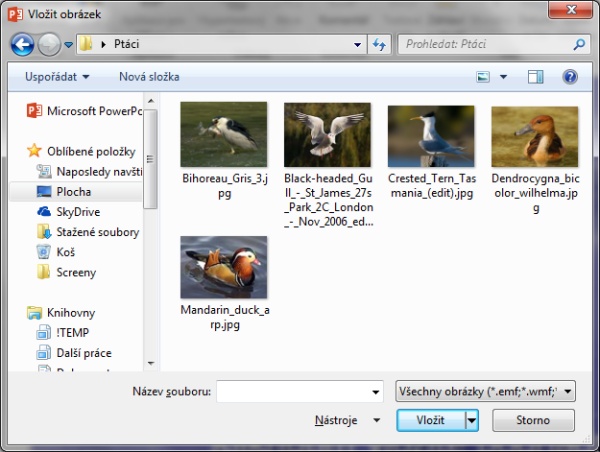Click the magnifier search icon
Image resolution: width=600 pixels, height=452 pixels.
(579, 44)
